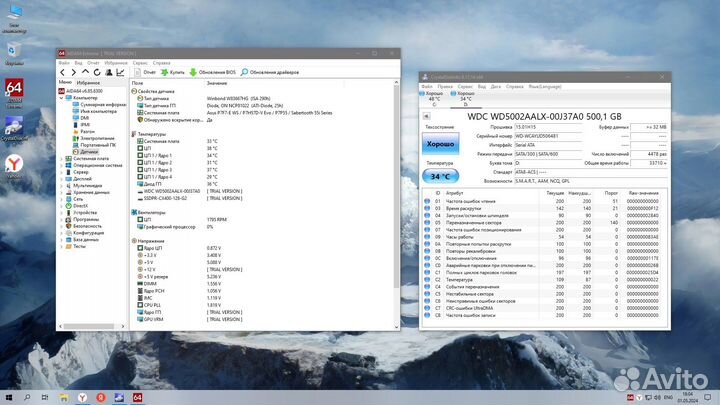Select Разгон in the AIDA64 tree
This screenshot has width=720, height=405.
click(84, 131)
